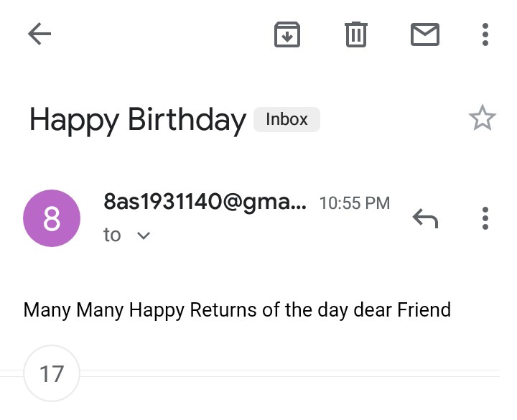Image resolution: width=517 pixels, height=420 pixels.
Task: Archive this Happy Birthday email
Action: (x=287, y=34)
